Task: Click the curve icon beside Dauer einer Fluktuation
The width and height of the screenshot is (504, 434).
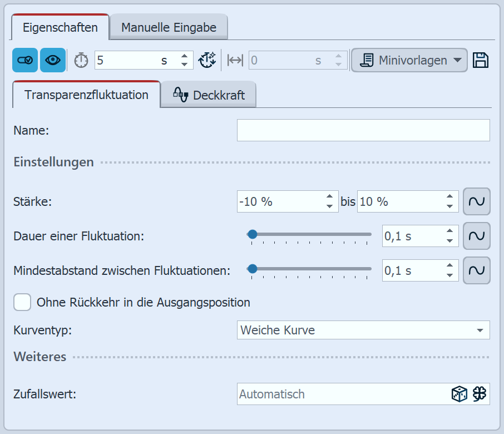Action: (477, 236)
